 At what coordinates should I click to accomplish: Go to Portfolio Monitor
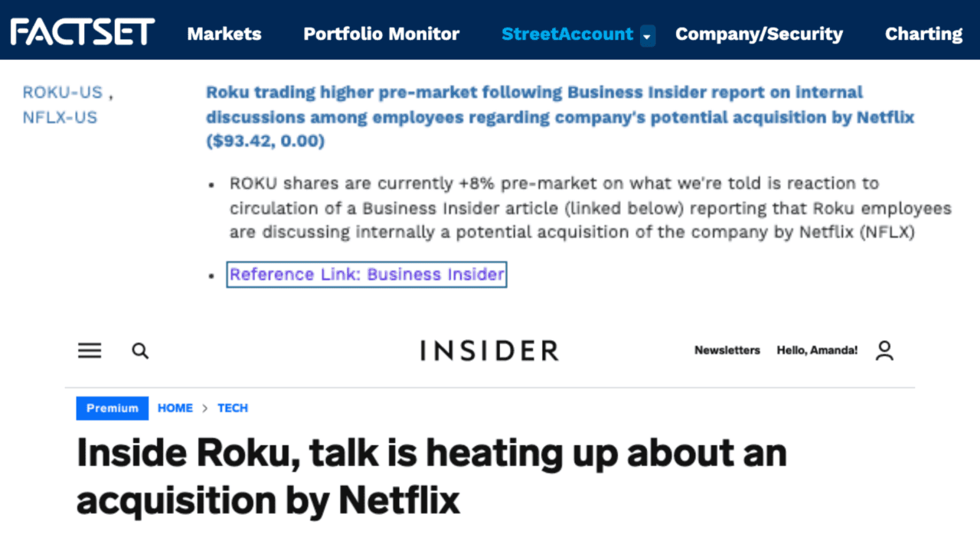pyautogui.click(x=381, y=34)
